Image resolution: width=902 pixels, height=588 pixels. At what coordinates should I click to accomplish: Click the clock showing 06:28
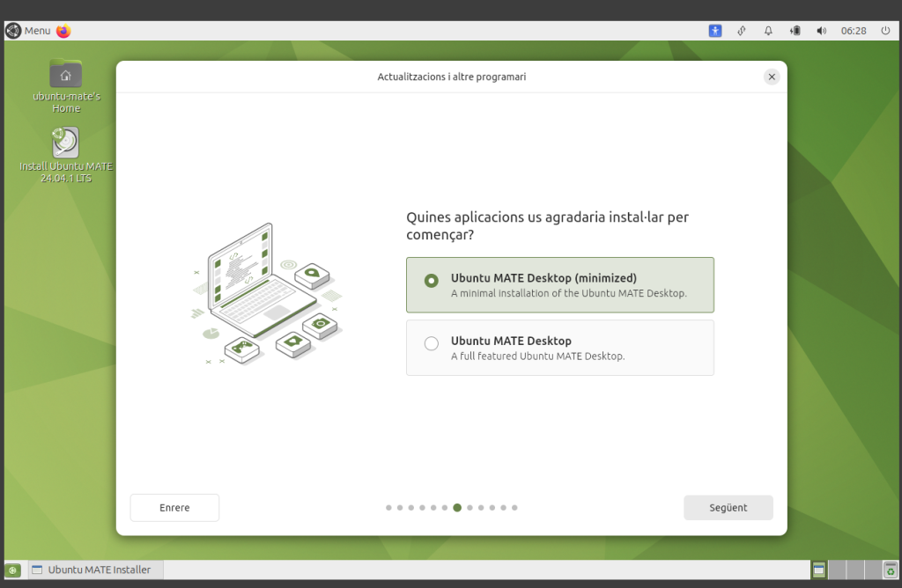(854, 31)
